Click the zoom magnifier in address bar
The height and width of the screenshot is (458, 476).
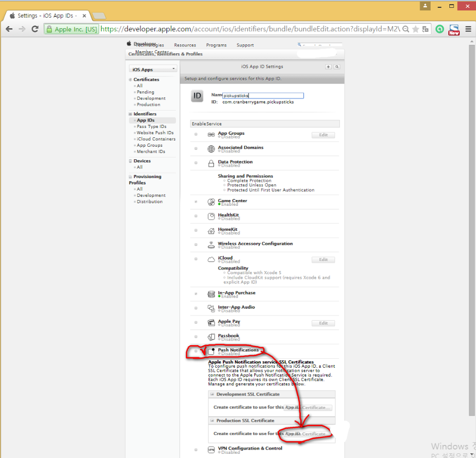(406, 29)
